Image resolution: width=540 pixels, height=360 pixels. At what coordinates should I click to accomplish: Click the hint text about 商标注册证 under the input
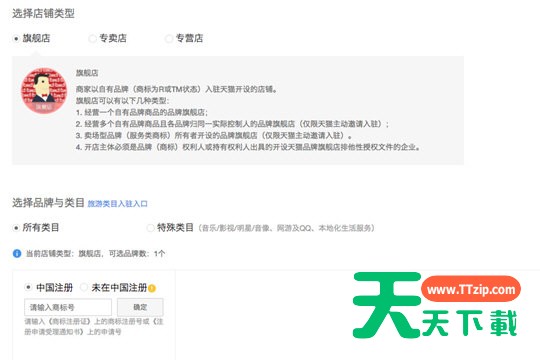(94, 327)
